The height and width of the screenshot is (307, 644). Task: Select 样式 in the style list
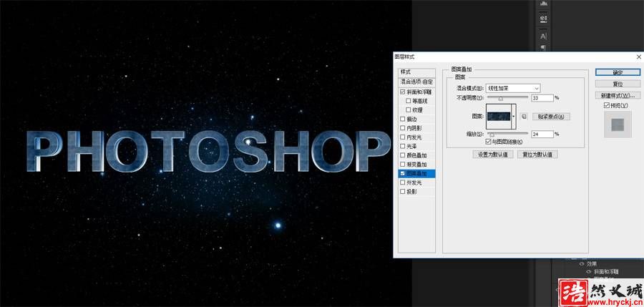coord(417,72)
